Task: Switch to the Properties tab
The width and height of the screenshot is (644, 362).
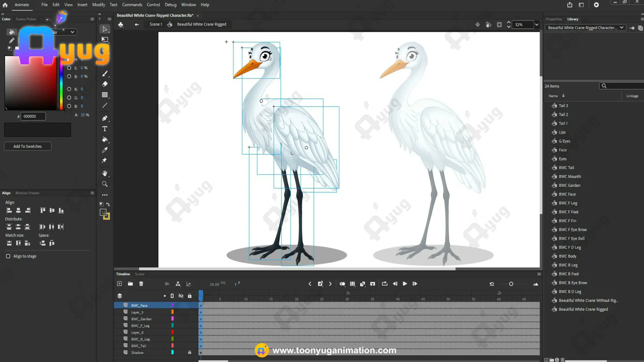Action: click(x=553, y=19)
